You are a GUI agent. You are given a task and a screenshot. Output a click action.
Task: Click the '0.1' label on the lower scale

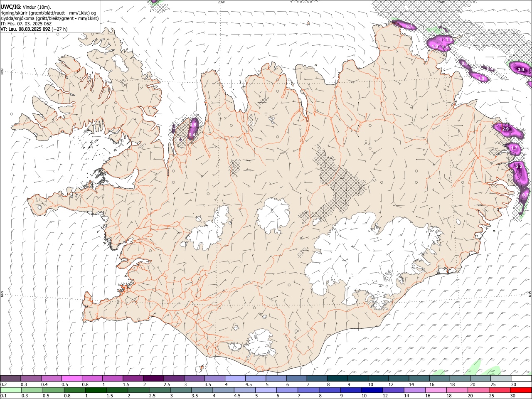(x=4, y=396)
